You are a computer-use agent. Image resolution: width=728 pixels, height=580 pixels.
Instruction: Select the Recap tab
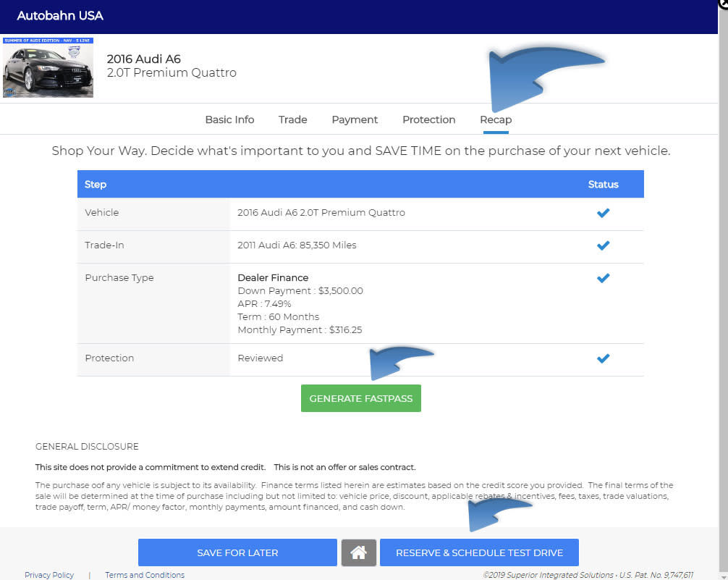(496, 119)
